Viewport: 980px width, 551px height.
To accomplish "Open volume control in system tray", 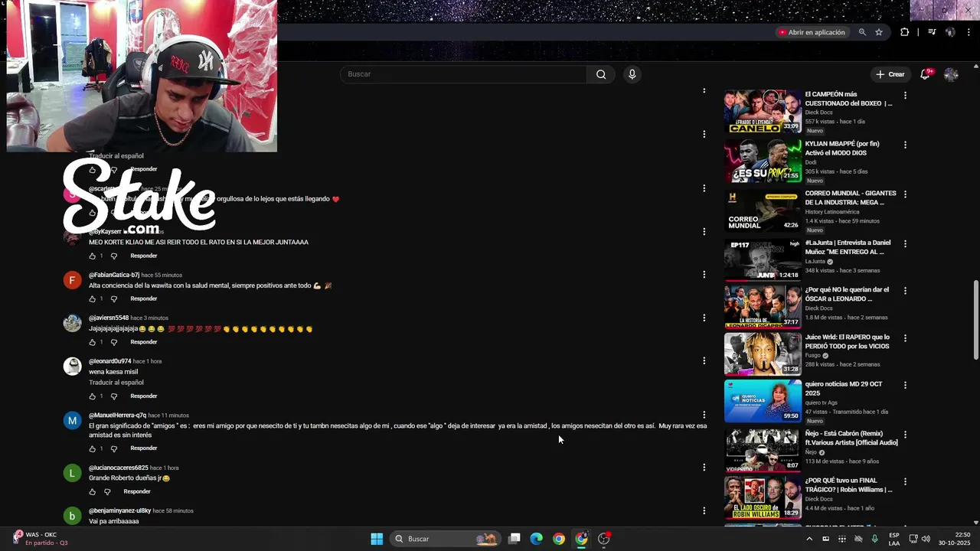I will click(925, 539).
